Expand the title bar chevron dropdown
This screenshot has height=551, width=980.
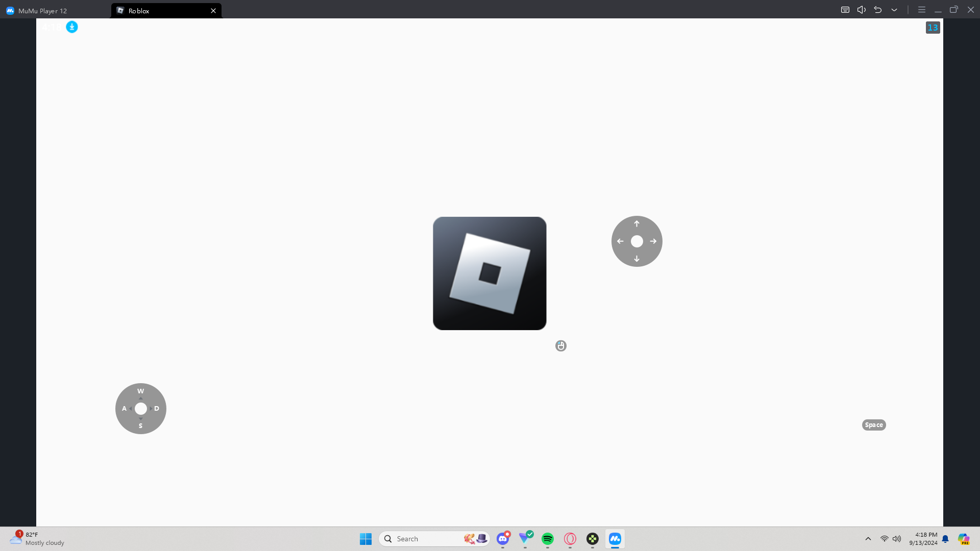(x=894, y=10)
